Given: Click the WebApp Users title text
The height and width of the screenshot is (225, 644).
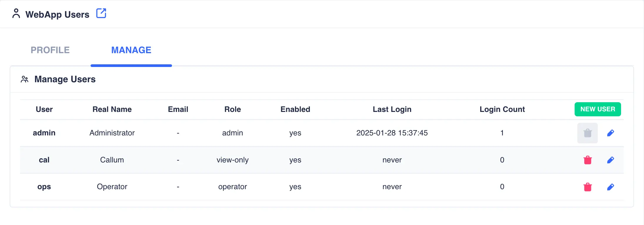Looking at the screenshot, I should [58, 14].
